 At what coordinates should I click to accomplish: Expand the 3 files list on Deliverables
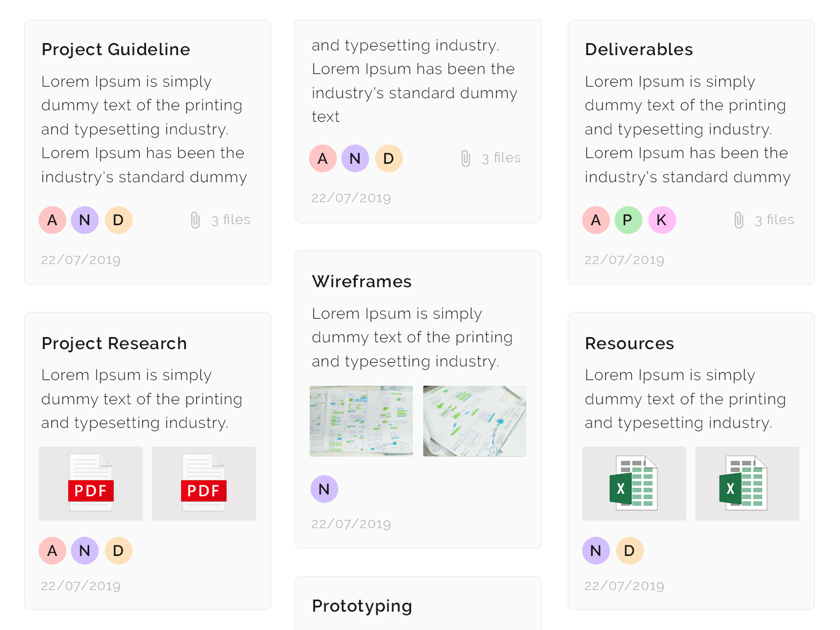pos(774,220)
